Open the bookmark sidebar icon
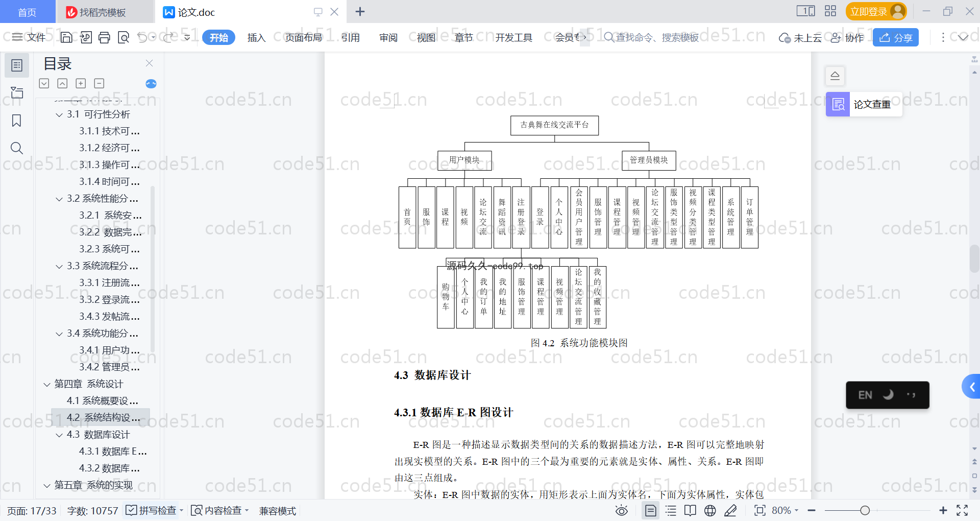The height and width of the screenshot is (521, 980). point(17,121)
